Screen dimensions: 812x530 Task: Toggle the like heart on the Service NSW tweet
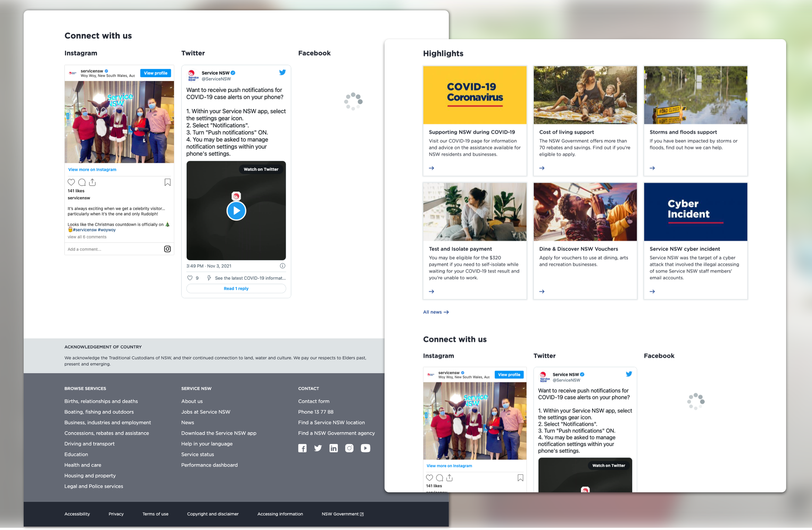[189, 278]
